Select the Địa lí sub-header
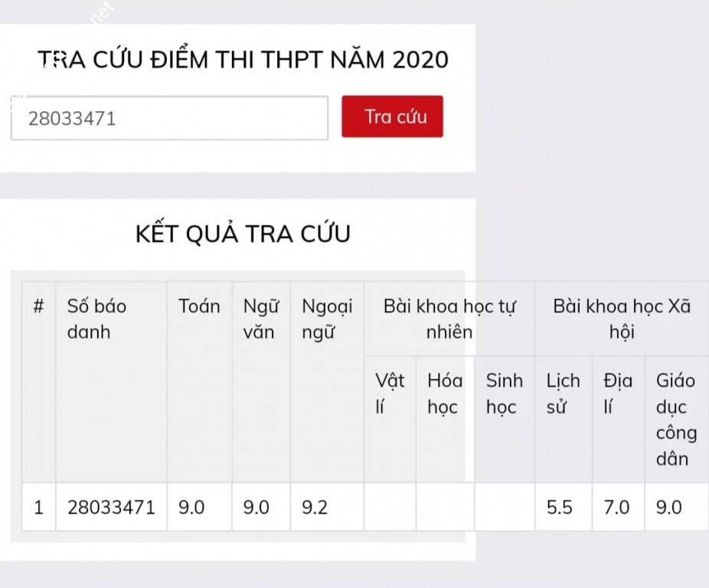Image resolution: width=709 pixels, height=588 pixels. pyautogui.click(x=617, y=394)
